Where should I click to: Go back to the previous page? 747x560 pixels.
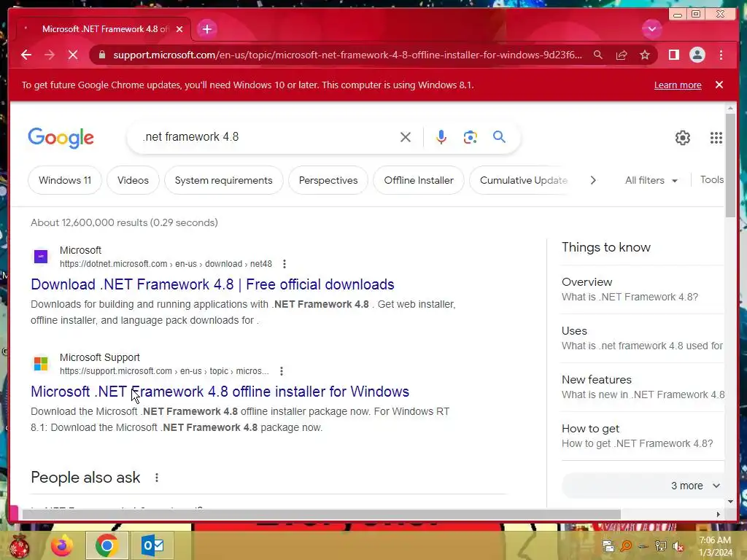click(x=26, y=55)
